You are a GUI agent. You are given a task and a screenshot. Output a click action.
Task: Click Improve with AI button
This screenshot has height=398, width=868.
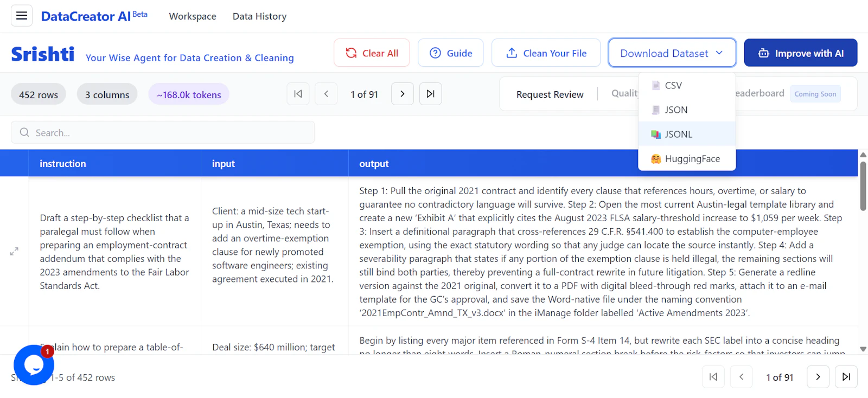pyautogui.click(x=801, y=53)
